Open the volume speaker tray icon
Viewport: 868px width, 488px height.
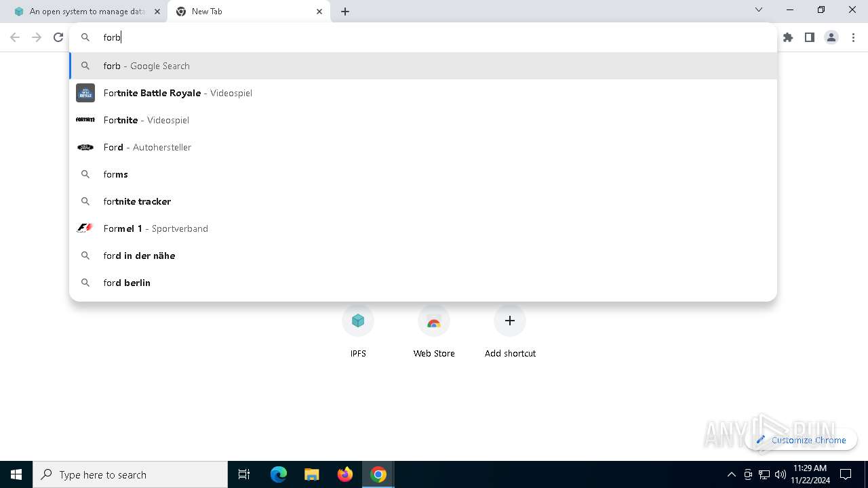point(781,474)
